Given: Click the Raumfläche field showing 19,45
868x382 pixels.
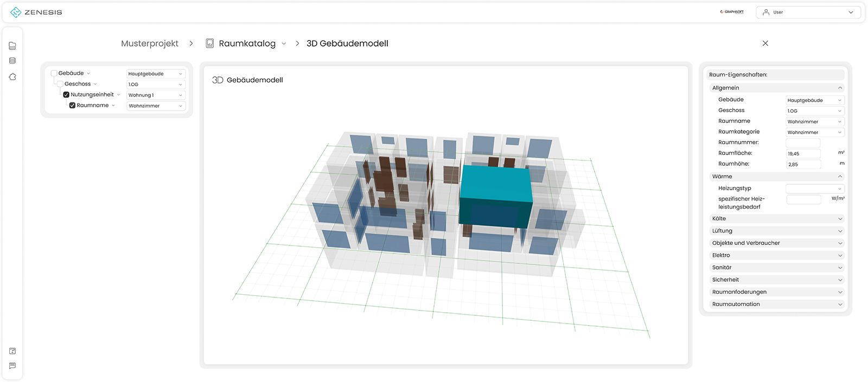Looking at the screenshot, I should click(x=803, y=154).
